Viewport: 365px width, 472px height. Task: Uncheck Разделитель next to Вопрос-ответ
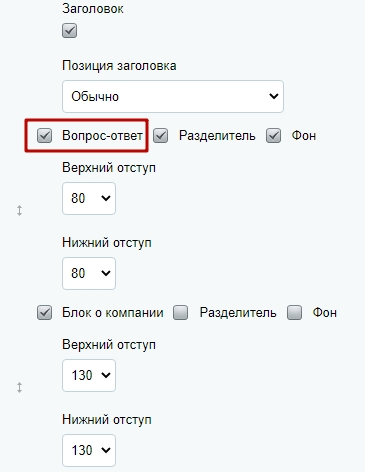[x=161, y=136]
